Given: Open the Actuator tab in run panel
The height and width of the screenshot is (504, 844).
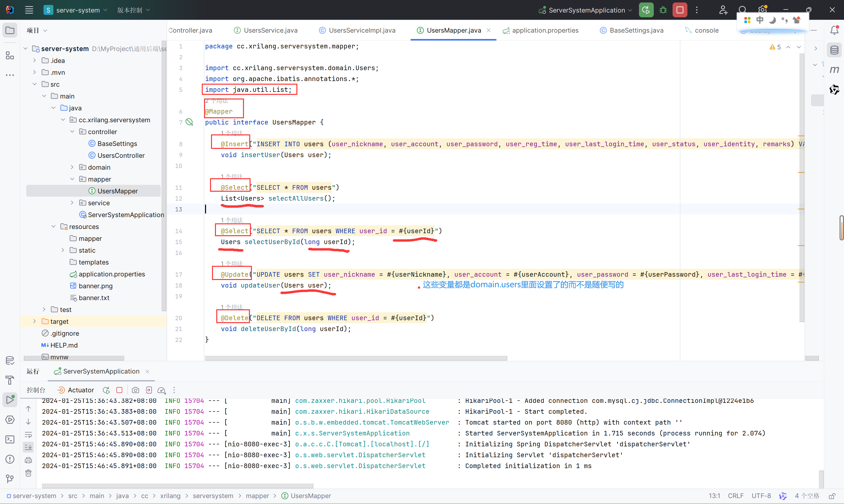Looking at the screenshot, I should click(x=76, y=390).
